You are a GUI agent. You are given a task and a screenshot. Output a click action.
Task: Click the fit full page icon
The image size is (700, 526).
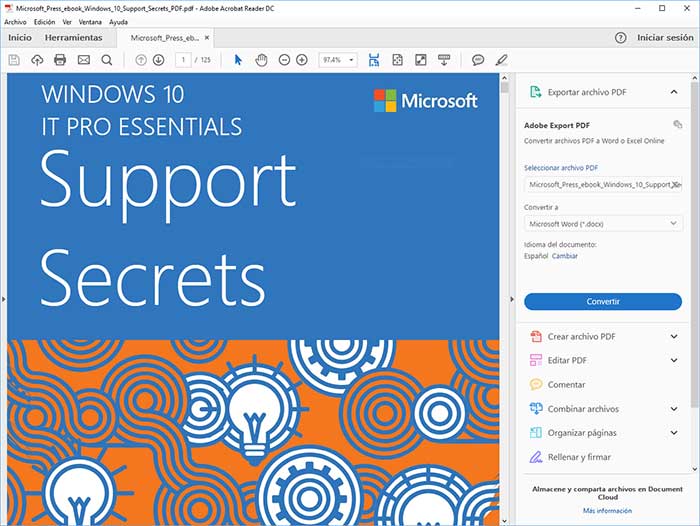click(x=397, y=60)
